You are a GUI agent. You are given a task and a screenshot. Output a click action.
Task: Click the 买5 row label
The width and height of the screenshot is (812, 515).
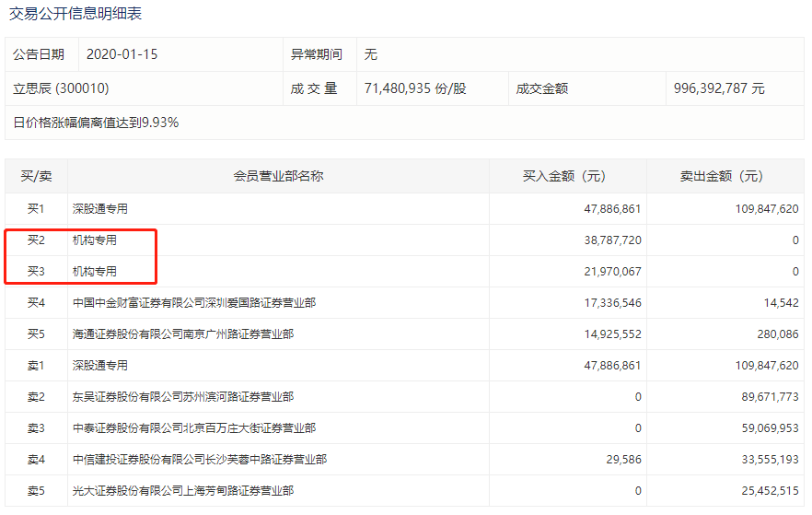pos(36,334)
